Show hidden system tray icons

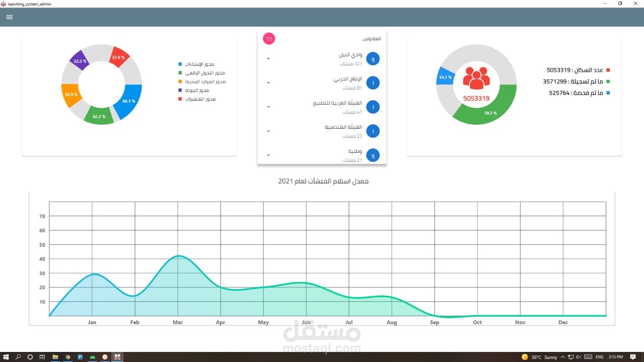point(563,357)
